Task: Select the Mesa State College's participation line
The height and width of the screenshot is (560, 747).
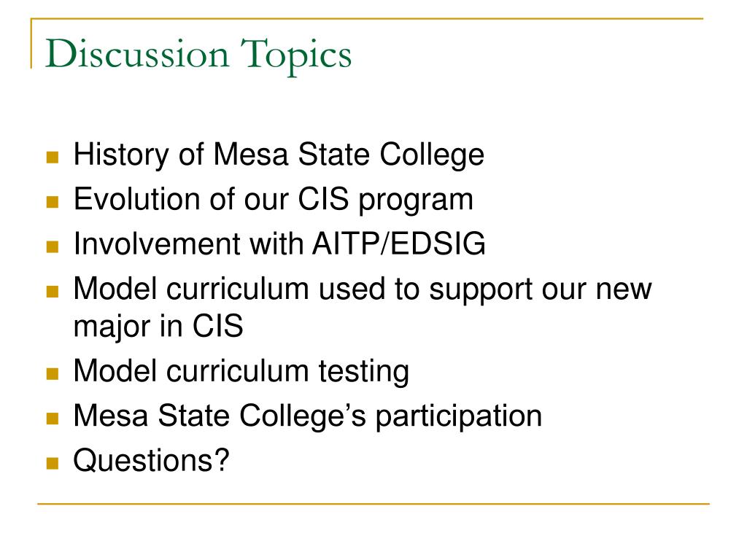Action: click(x=308, y=416)
